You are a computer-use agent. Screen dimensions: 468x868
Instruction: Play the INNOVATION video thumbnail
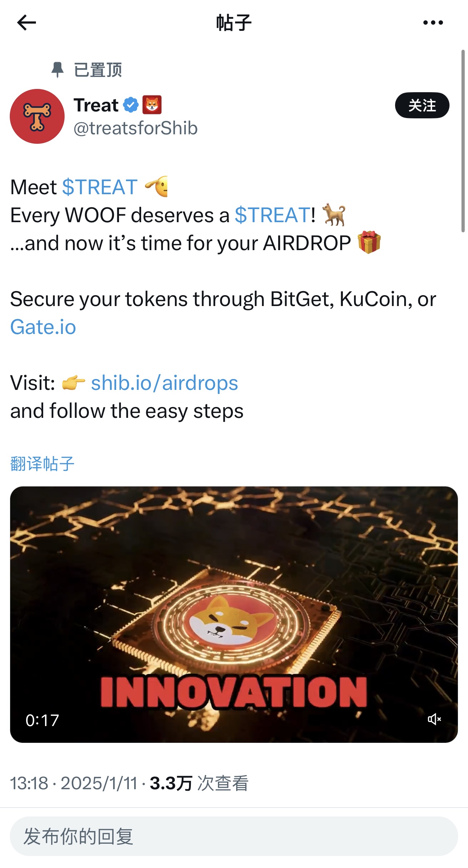click(234, 614)
